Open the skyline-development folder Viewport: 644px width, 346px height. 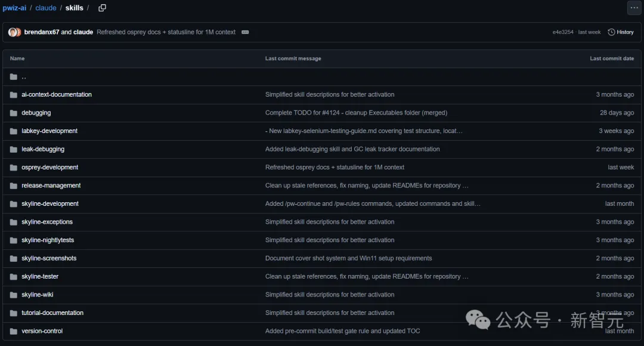point(50,204)
